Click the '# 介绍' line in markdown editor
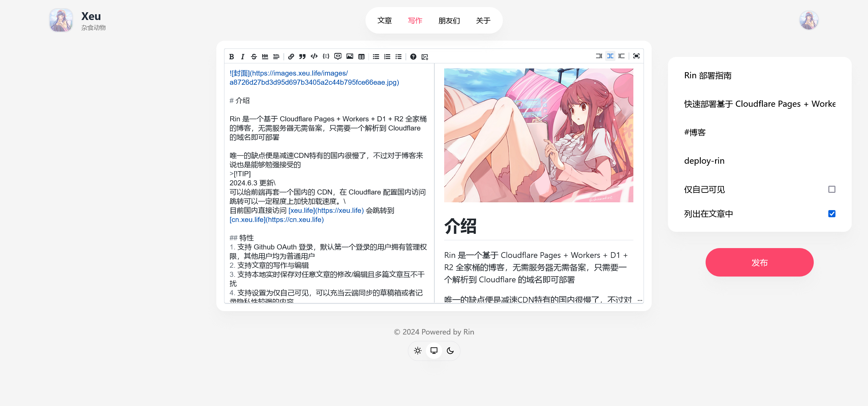The image size is (868, 406). pyautogui.click(x=240, y=101)
